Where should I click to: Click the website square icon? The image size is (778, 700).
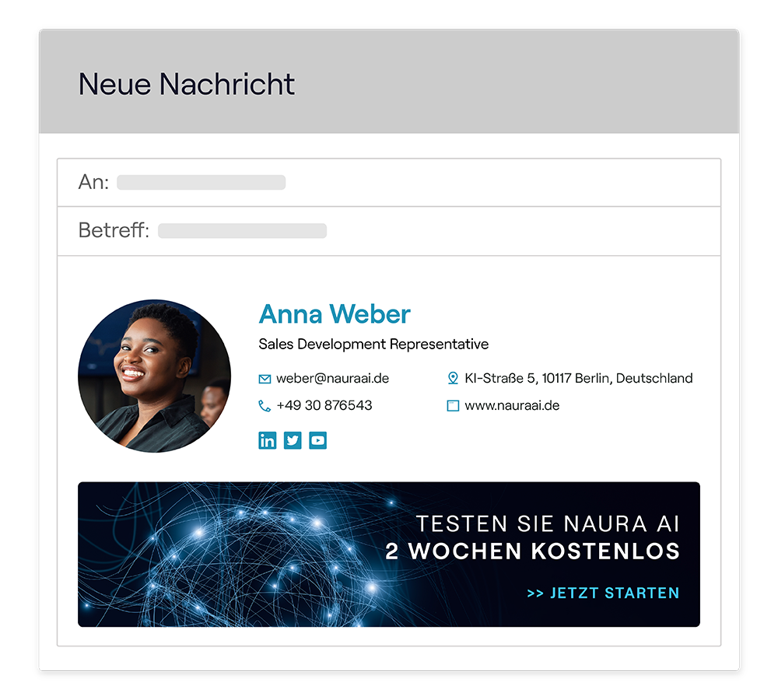(x=453, y=406)
